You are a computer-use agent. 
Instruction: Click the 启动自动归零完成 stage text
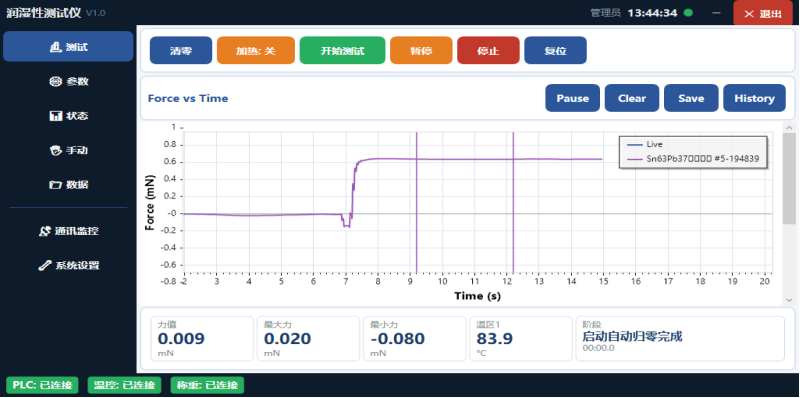point(632,336)
